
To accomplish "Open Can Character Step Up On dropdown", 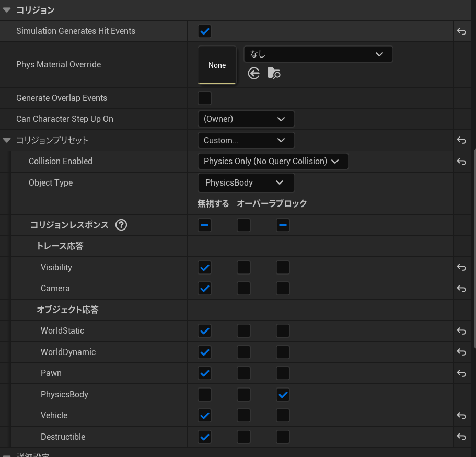I will pyautogui.click(x=246, y=119).
